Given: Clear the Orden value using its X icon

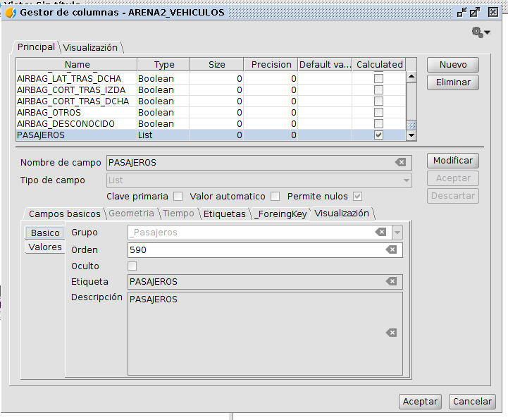Looking at the screenshot, I should coord(392,249).
